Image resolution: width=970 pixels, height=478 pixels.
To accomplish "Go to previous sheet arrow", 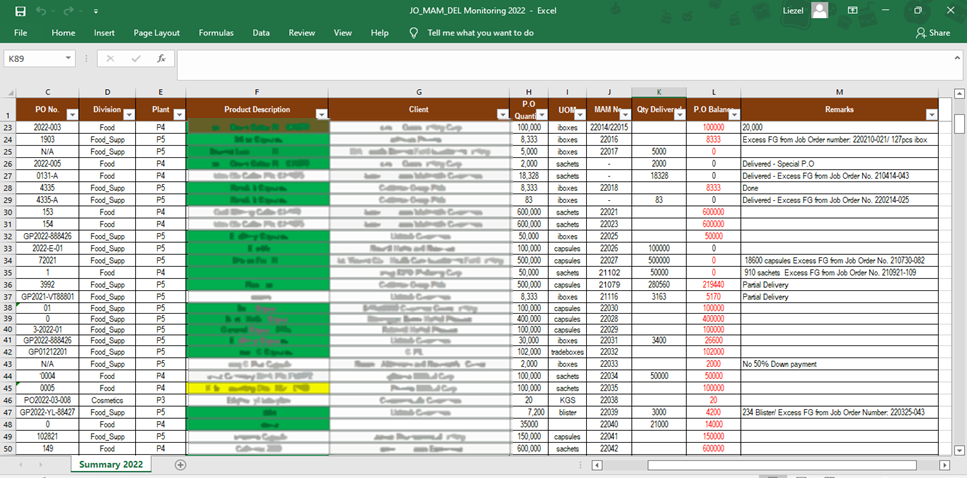I will tap(21, 464).
